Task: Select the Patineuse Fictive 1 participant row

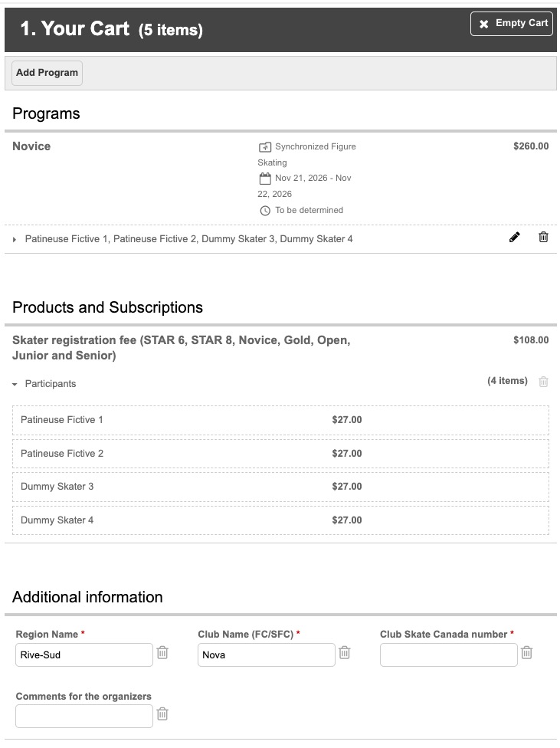Action: click(280, 420)
